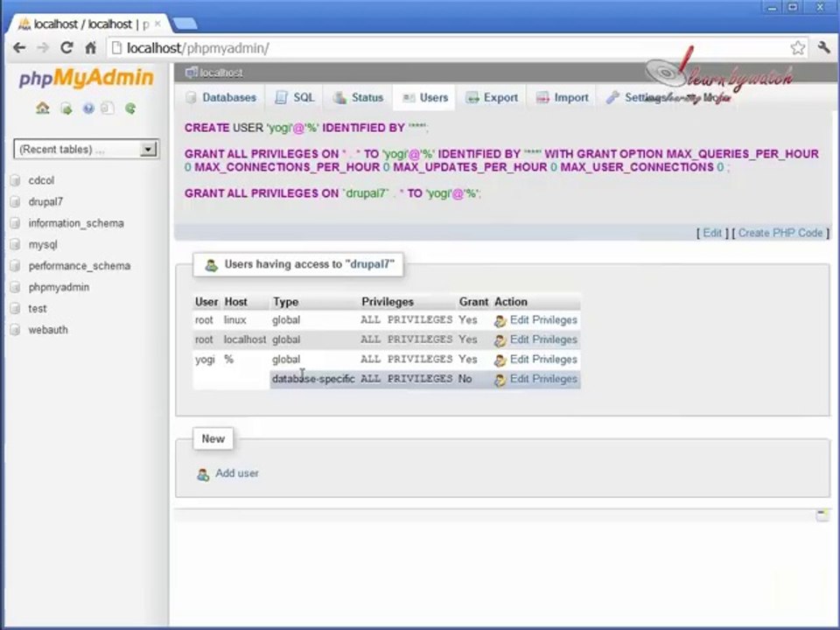Screen dimensions: 840x630
Task: Bookmark page with star icon
Action: [x=798, y=47]
